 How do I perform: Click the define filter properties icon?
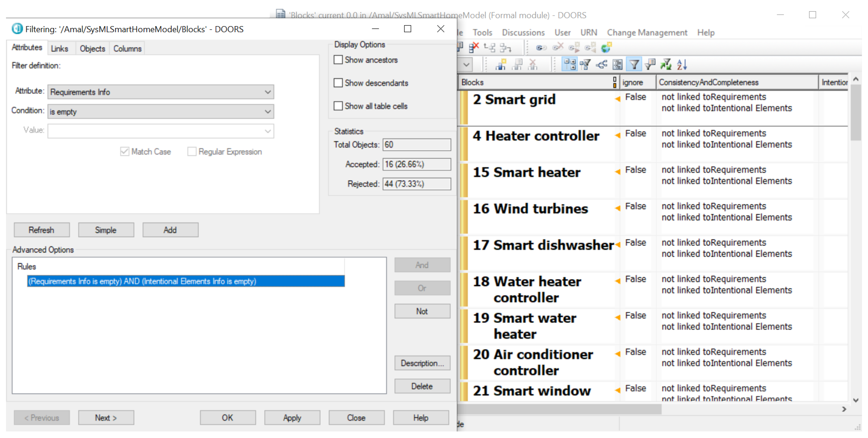pyautogui.click(x=650, y=64)
